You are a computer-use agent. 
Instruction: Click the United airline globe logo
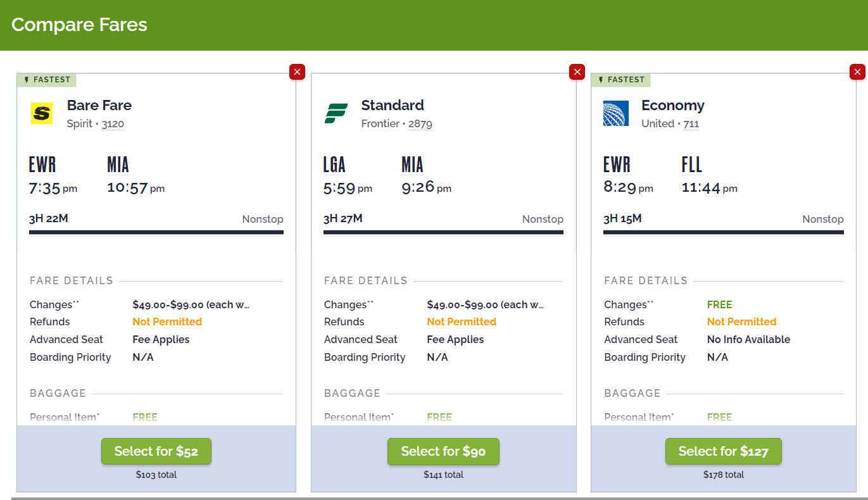pyautogui.click(x=615, y=114)
